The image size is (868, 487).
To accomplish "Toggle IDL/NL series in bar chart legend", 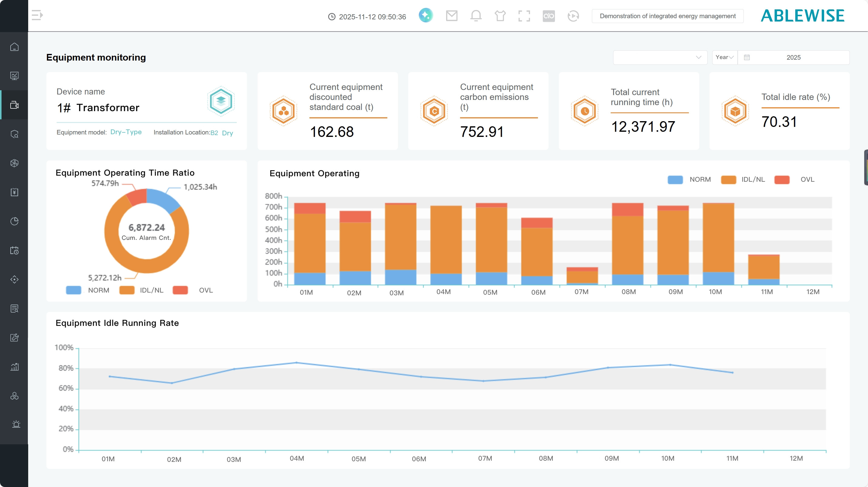I will 729,180.
